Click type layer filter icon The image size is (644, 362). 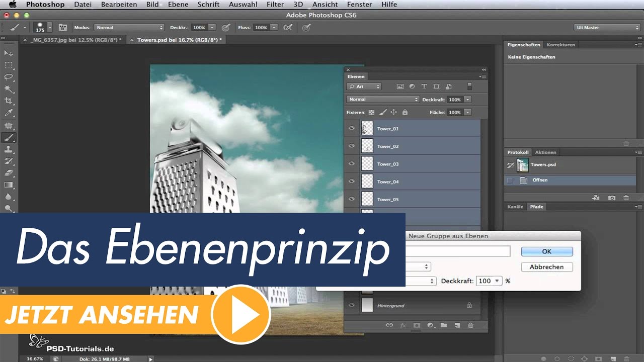(x=424, y=86)
